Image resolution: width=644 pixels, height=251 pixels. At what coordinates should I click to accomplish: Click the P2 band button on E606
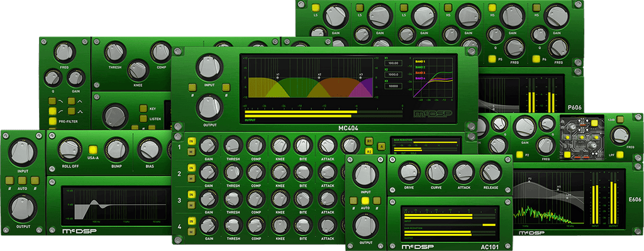pos(519,155)
